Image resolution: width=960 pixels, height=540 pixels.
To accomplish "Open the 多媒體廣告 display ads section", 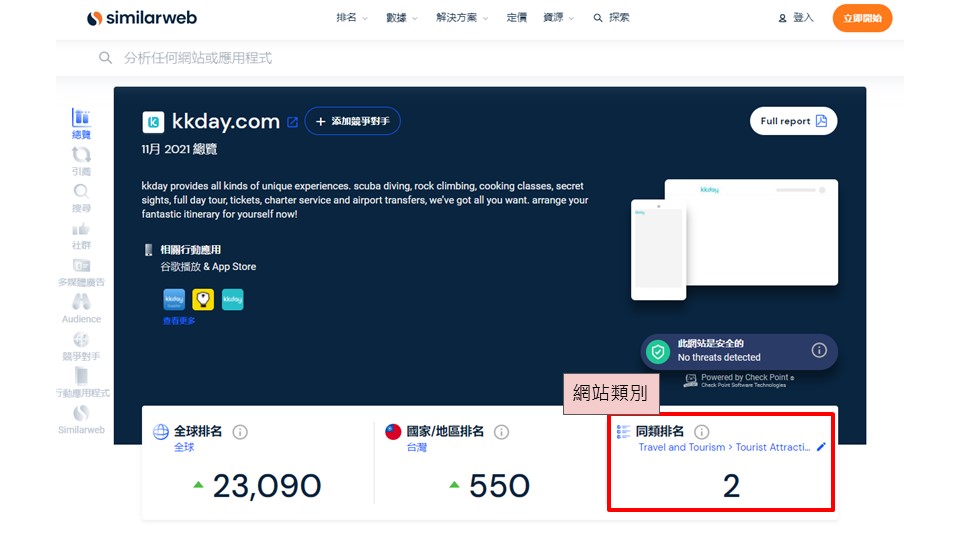I will click(81, 273).
